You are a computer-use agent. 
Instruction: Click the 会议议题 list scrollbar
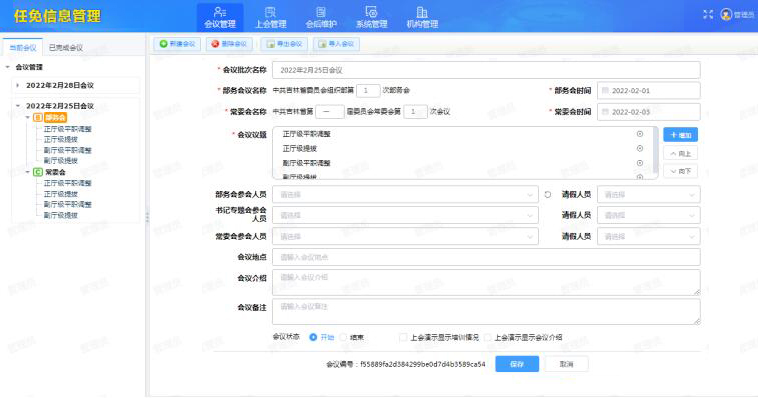click(x=656, y=150)
